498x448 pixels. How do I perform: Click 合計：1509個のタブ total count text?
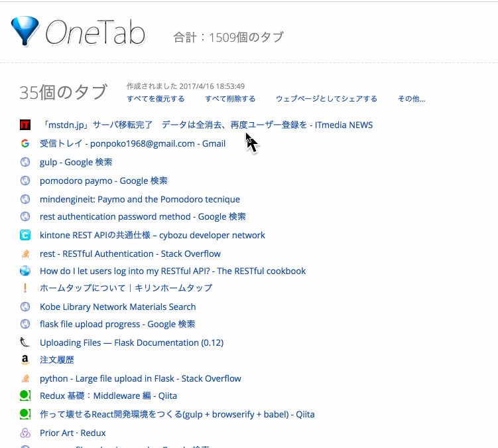pyautogui.click(x=228, y=38)
